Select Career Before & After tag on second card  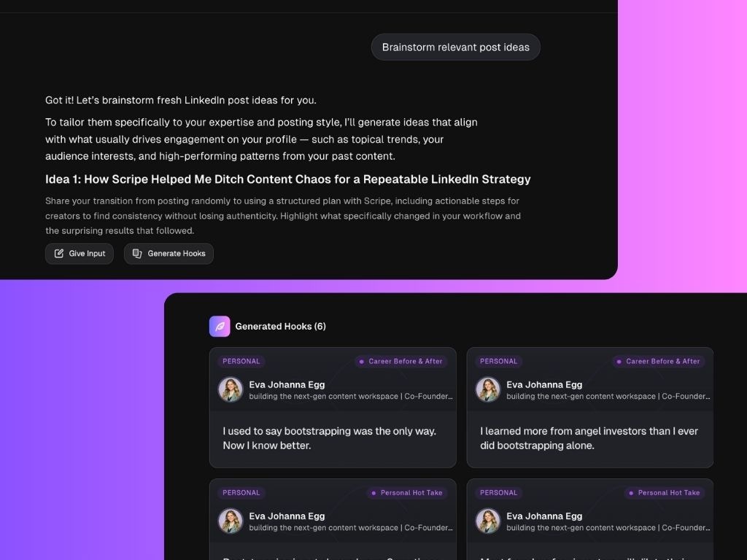pyautogui.click(x=658, y=362)
